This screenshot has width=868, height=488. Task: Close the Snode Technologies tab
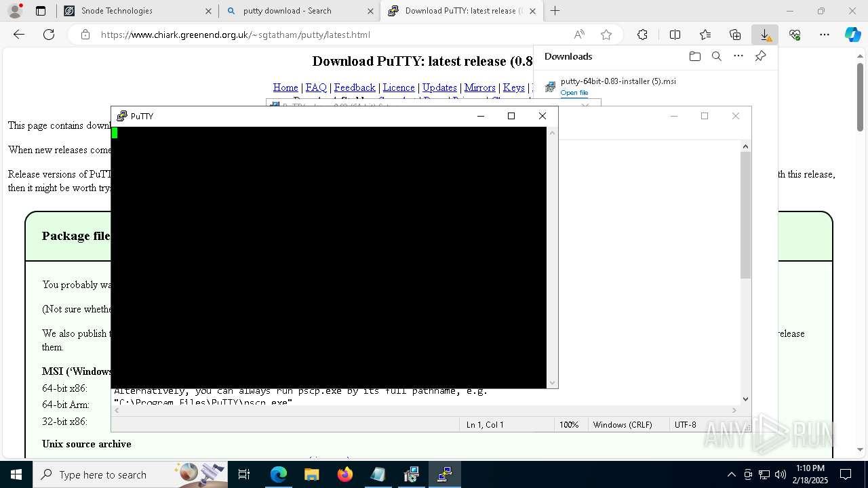(x=208, y=11)
